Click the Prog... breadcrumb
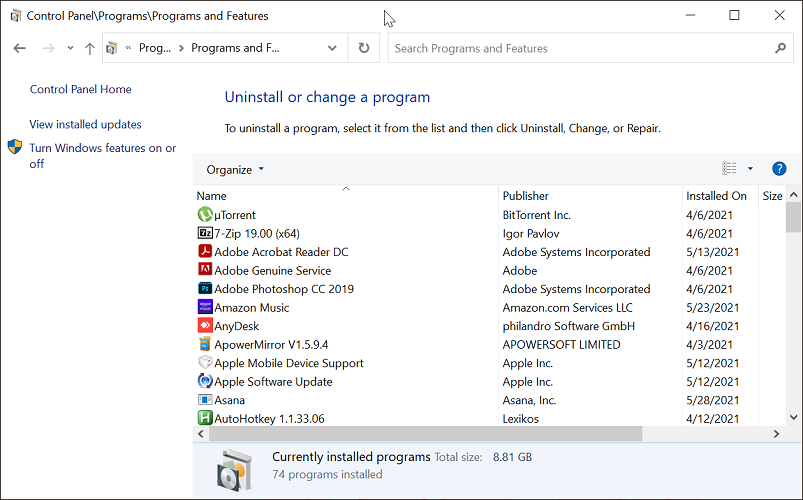The image size is (803, 500). point(155,48)
